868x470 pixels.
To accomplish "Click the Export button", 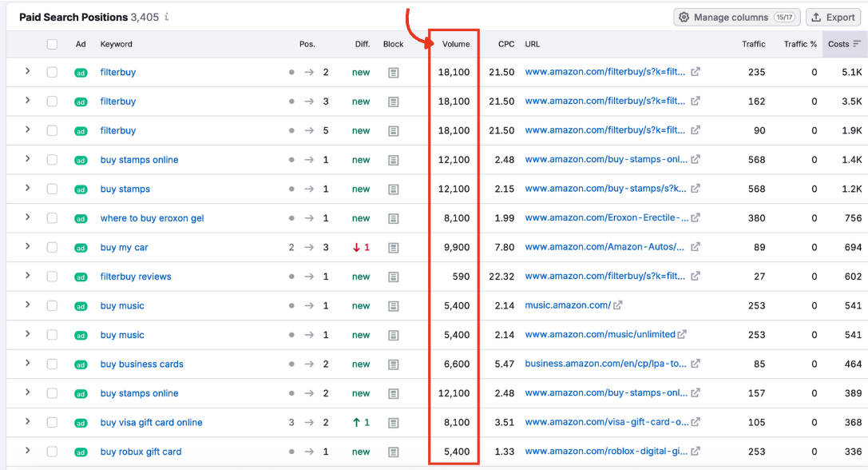I will coord(833,17).
